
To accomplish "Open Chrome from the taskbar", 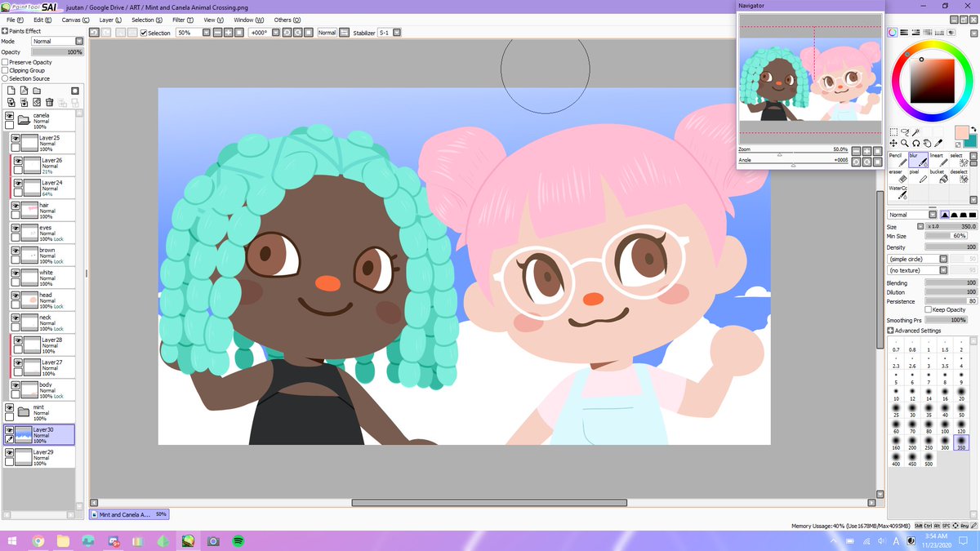I will point(38,540).
